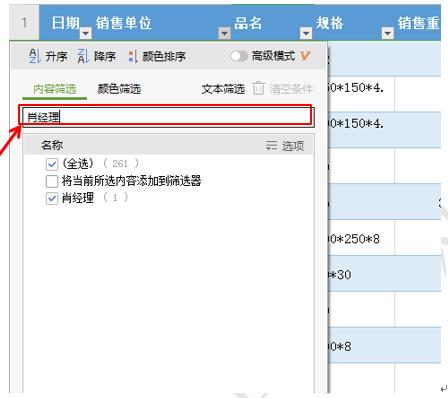Uncheck the 肖经理 result checkbox
Viewport: 448px width, 398px height.
[x=52, y=198]
